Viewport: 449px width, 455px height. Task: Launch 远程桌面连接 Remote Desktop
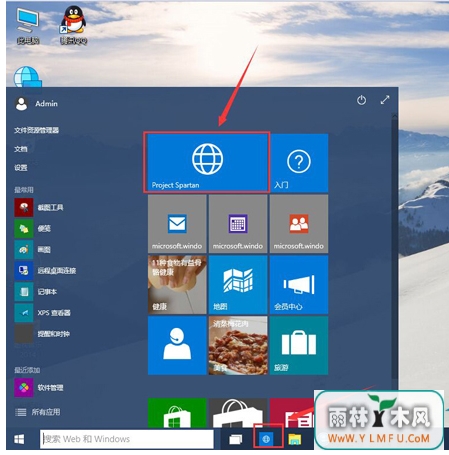pyautogui.click(x=45, y=271)
